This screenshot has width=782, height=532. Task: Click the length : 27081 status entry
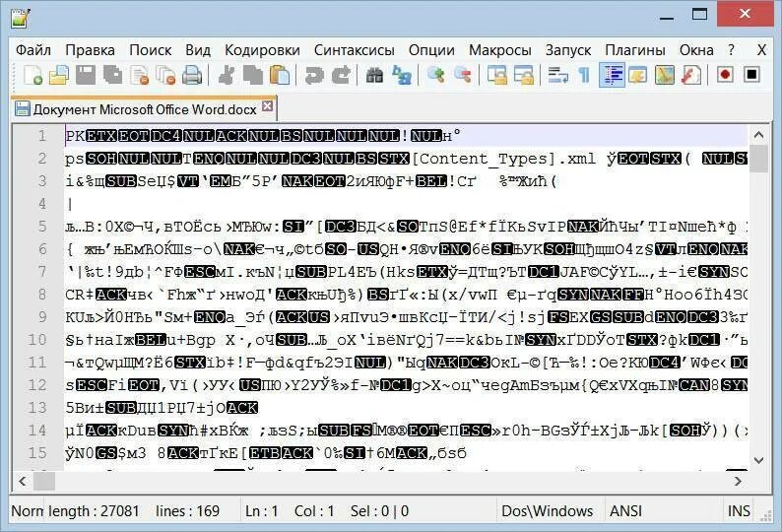(x=94, y=511)
